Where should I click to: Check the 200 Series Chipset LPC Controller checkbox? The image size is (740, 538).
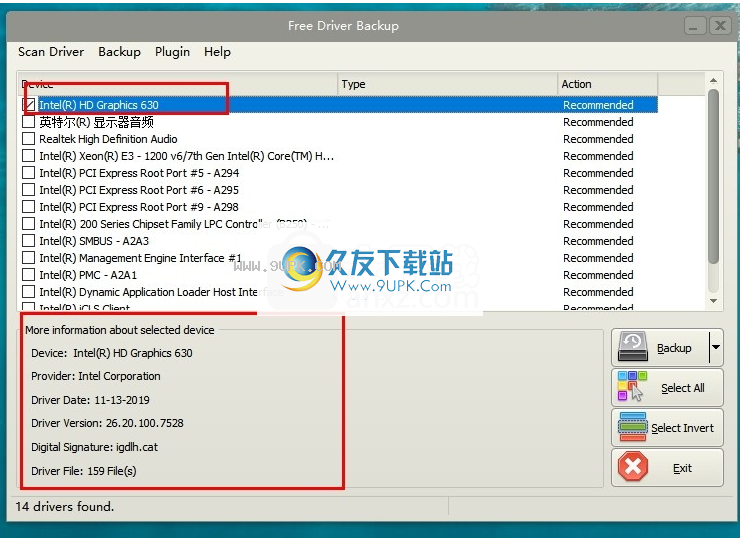coord(29,224)
